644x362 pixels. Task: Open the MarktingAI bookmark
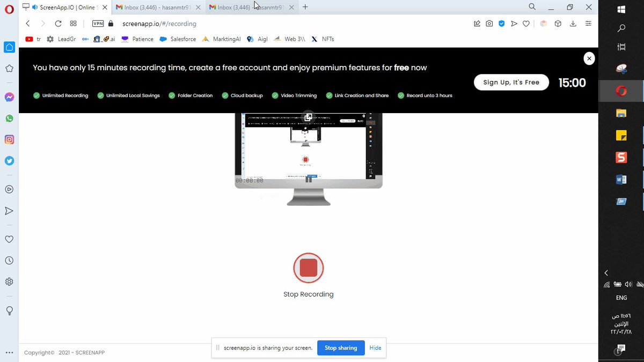(x=222, y=39)
